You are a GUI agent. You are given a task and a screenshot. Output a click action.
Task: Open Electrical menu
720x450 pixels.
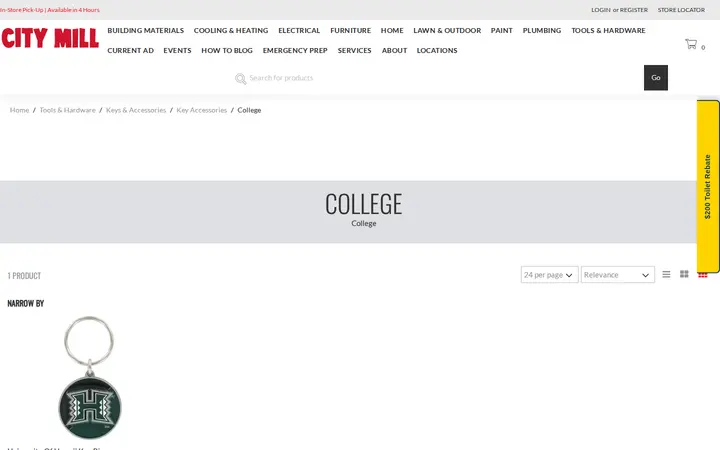pyautogui.click(x=299, y=30)
